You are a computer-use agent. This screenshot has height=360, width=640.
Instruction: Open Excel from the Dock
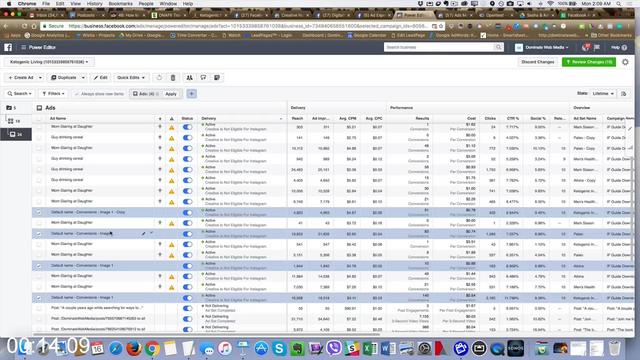(x=370, y=349)
